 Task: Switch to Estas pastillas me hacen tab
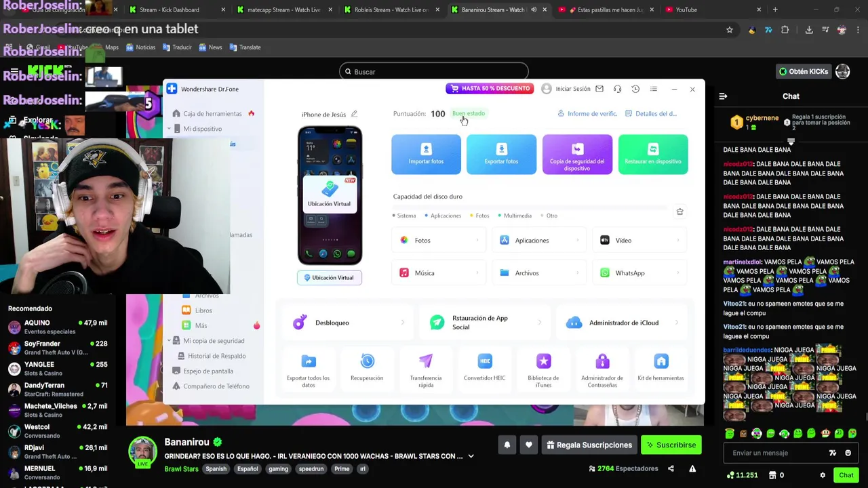605,10
